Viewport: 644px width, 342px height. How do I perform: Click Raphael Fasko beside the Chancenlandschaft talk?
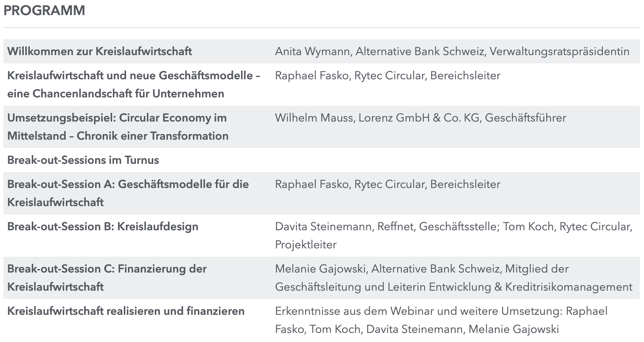pyautogui.click(x=312, y=75)
